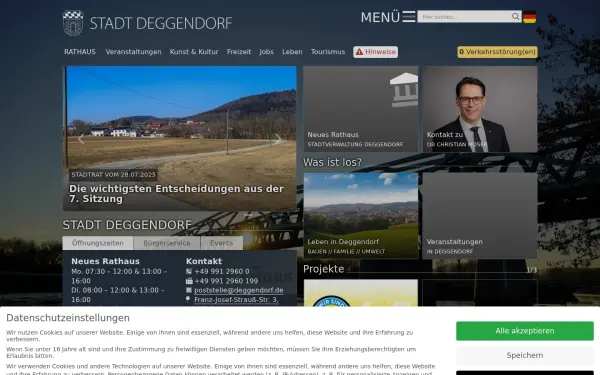The width and height of the screenshot is (600, 375).
Task: Switch to the Bürgerservice tab
Action: click(x=166, y=243)
